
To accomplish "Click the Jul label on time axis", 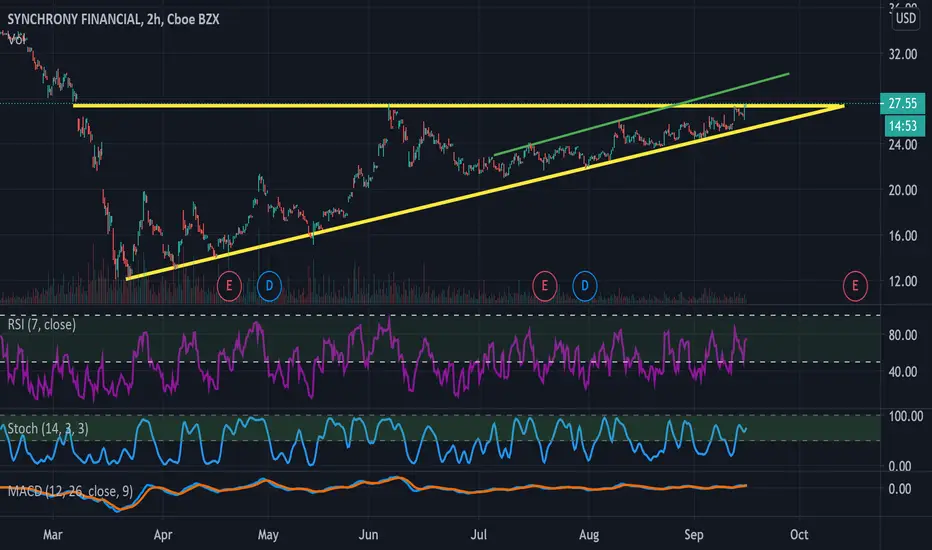I will pyautogui.click(x=478, y=535).
